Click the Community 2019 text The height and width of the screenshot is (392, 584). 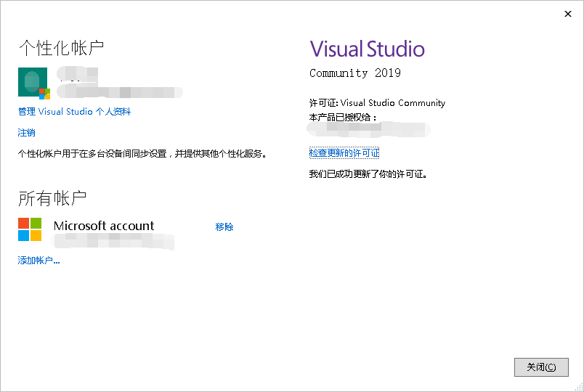pos(355,73)
